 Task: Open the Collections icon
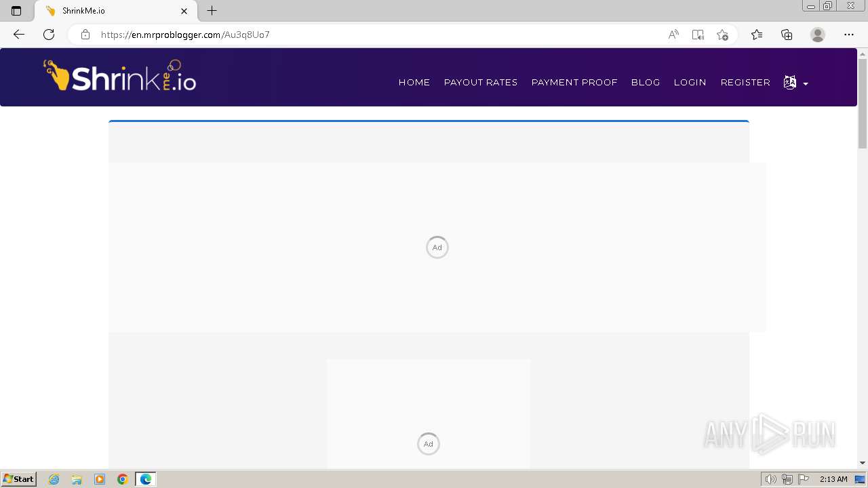click(787, 35)
